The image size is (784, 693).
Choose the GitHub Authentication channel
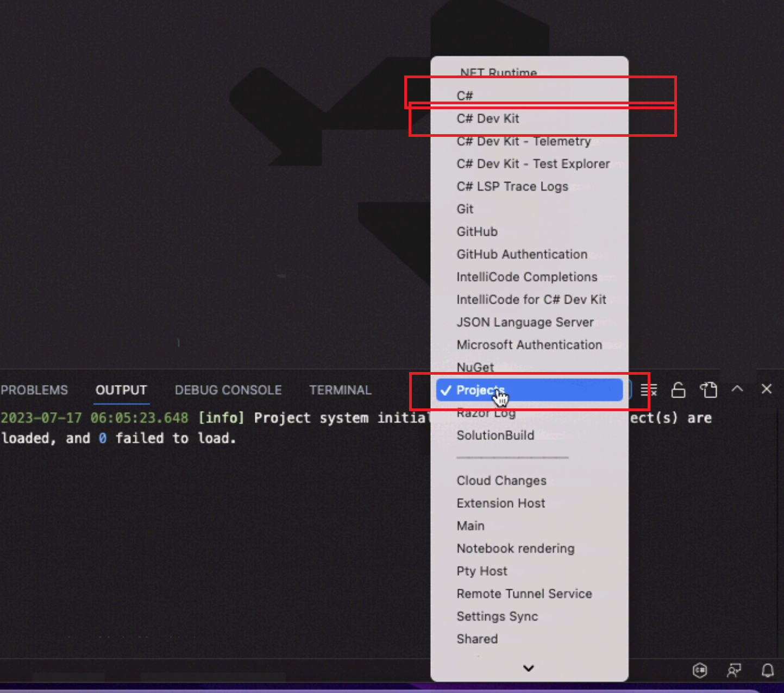pyautogui.click(x=522, y=254)
